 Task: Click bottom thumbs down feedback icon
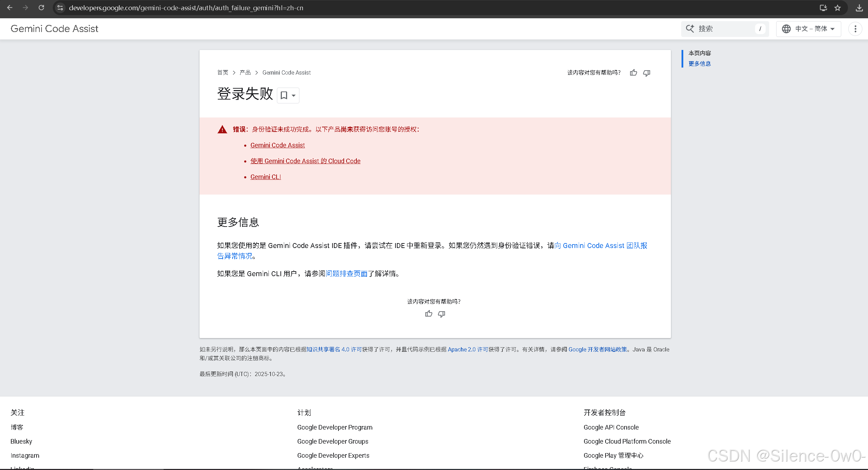[442, 314]
